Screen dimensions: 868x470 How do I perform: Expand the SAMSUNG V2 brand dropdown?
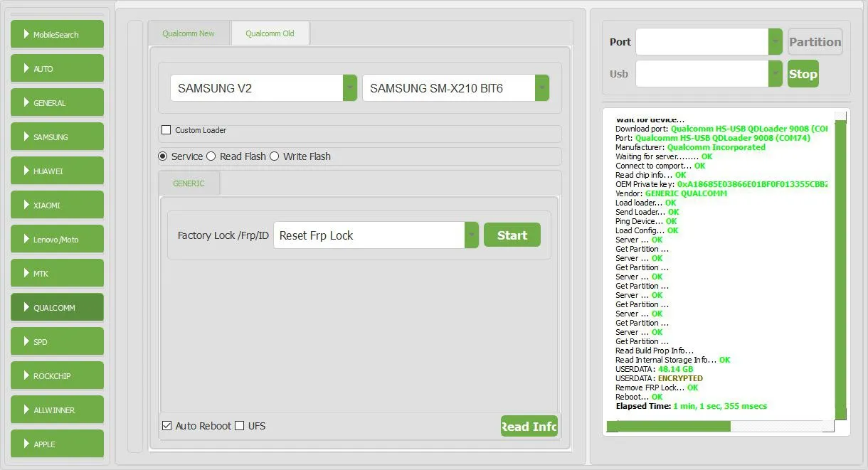tap(349, 88)
